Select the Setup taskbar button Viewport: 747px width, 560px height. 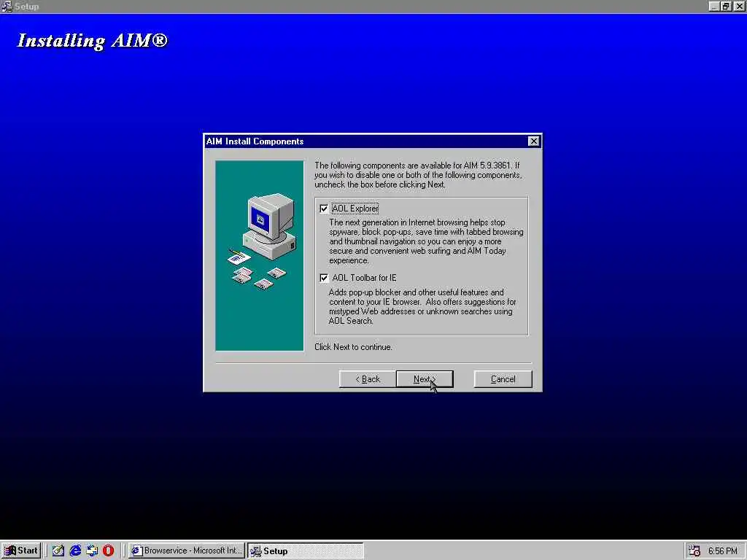[306, 551]
